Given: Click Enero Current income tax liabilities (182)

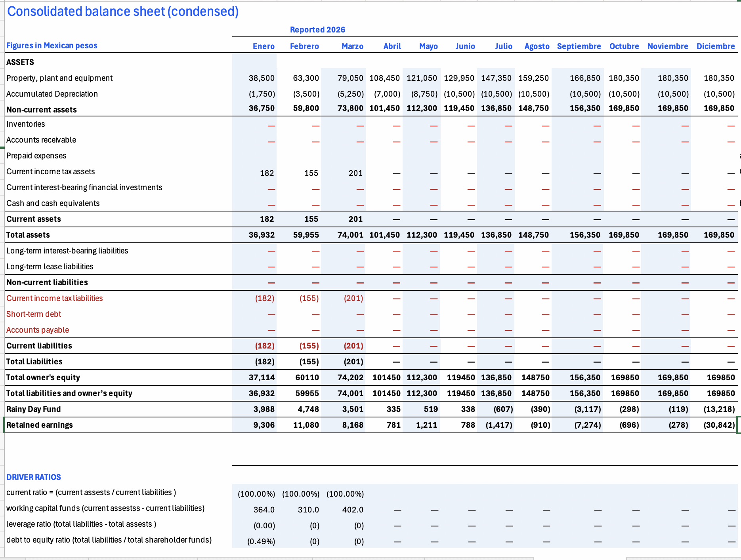Looking at the screenshot, I should 265,298.
